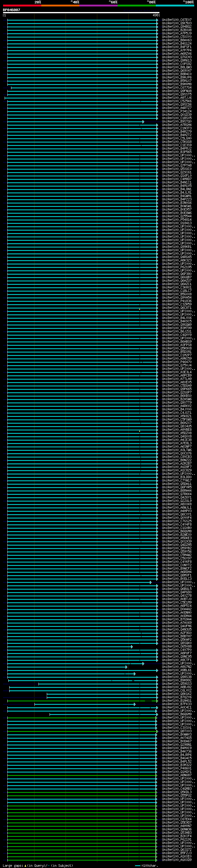Select label UniRef100_A7P7P4
The width and height of the screenshot is (197, 868).
(176, 50)
